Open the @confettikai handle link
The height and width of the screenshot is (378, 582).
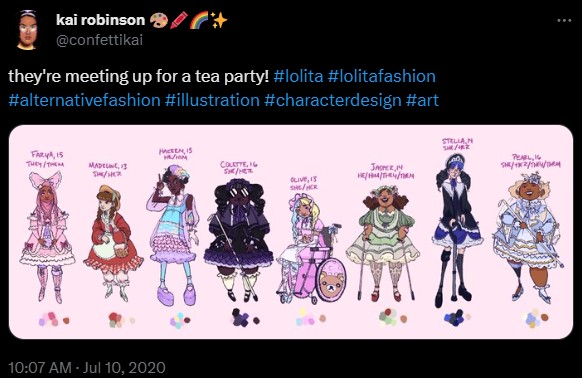tap(99, 40)
